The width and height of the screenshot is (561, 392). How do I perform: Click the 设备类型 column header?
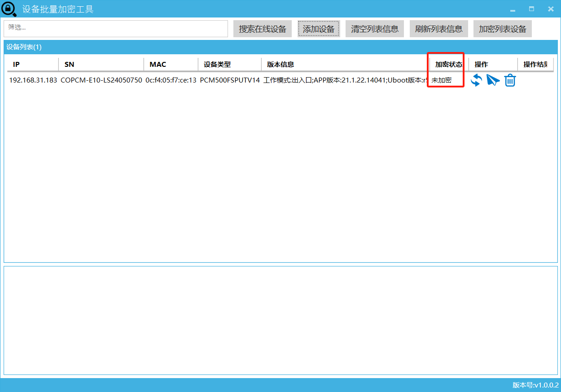point(230,65)
